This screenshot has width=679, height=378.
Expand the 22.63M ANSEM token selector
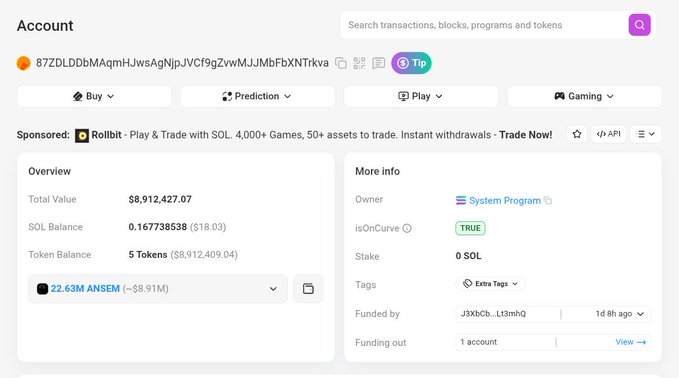158,288
